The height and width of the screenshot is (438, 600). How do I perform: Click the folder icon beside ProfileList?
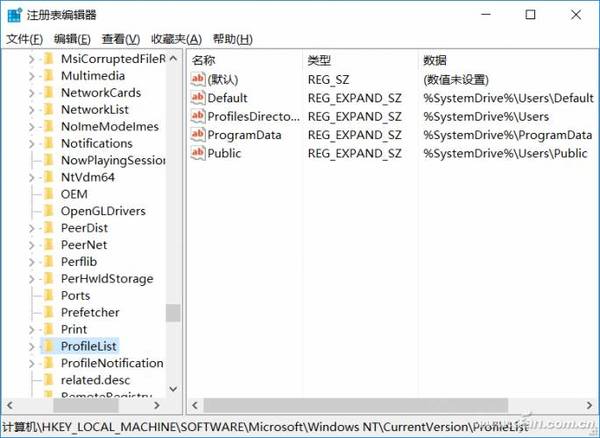click(49, 346)
